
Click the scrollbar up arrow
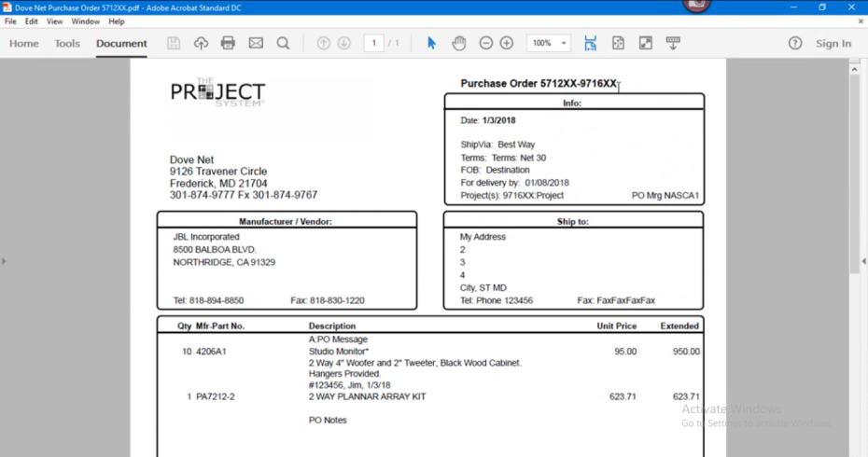855,70
